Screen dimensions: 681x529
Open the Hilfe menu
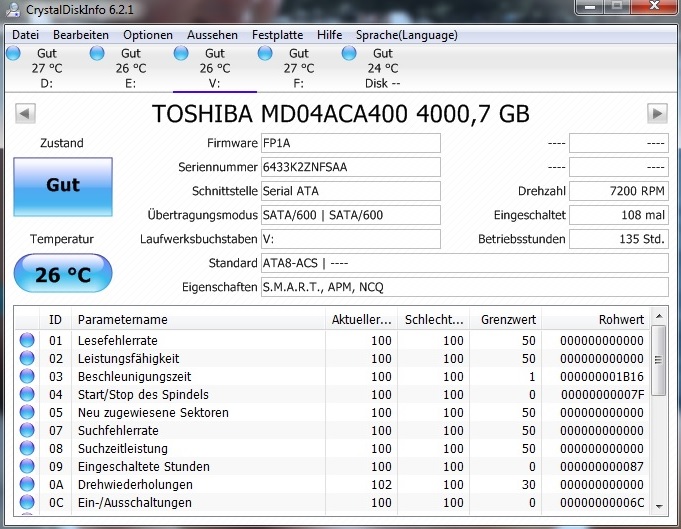coord(330,35)
